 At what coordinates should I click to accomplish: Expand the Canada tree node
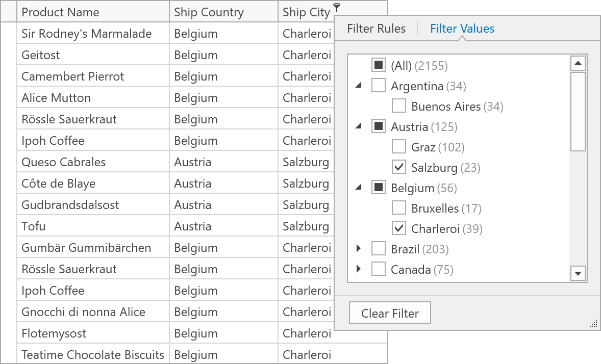359,269
